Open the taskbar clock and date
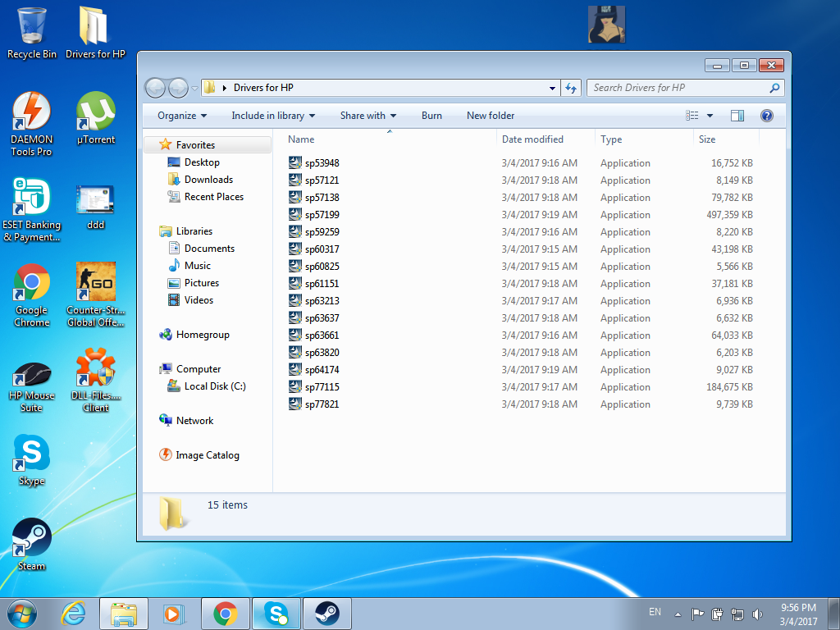 coord(798,614)
